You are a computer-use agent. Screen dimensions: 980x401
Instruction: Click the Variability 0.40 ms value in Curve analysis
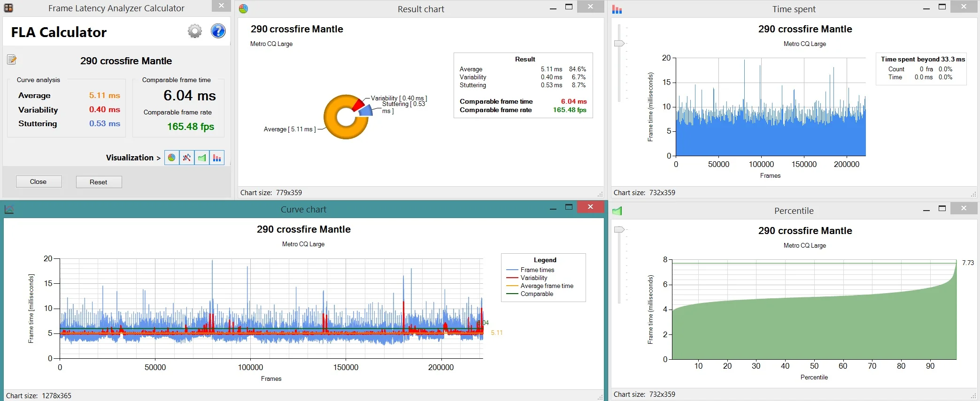(105, 109)
